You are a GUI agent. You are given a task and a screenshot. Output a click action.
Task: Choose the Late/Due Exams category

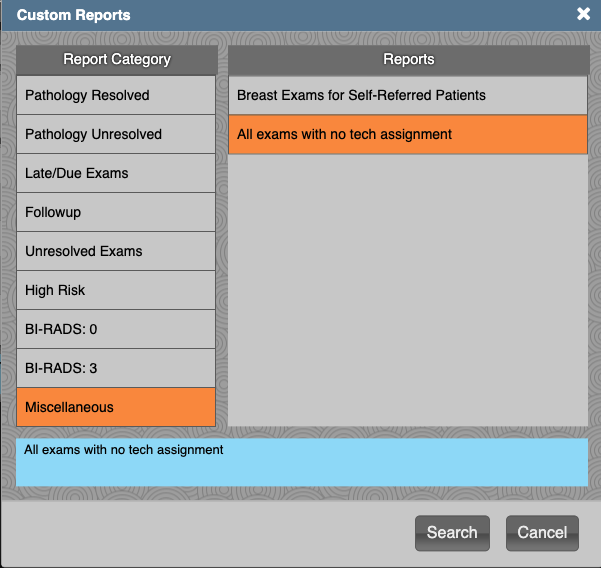pyautogui.click(x=116, y=173)
